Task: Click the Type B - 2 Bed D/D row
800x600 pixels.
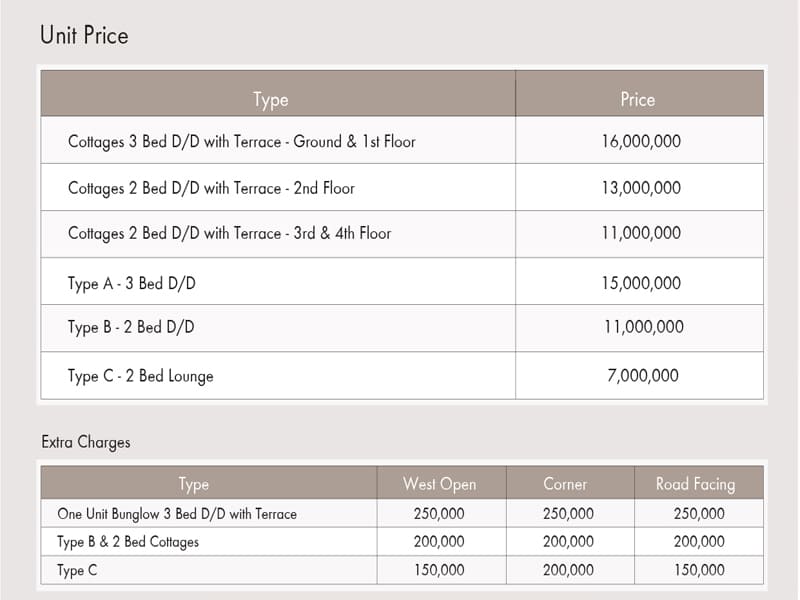Action: click(131, 327)
